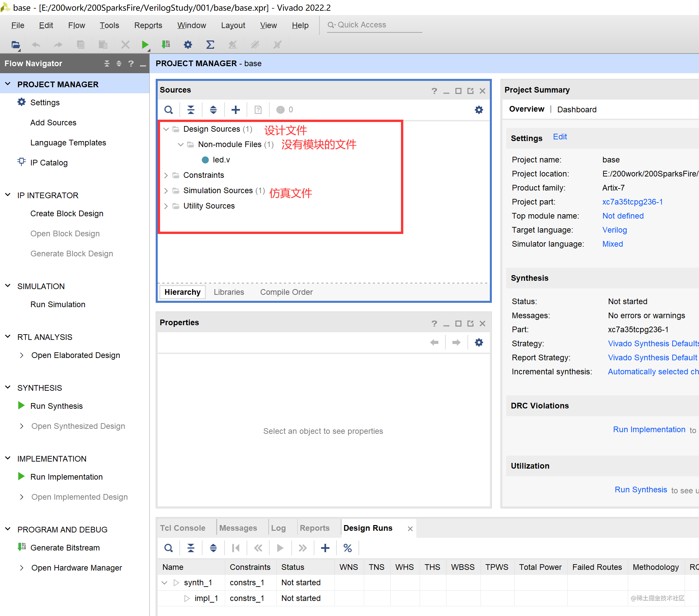Click plus icon to add sources
This screenshot has height=616, width=699.
point(236,110)
